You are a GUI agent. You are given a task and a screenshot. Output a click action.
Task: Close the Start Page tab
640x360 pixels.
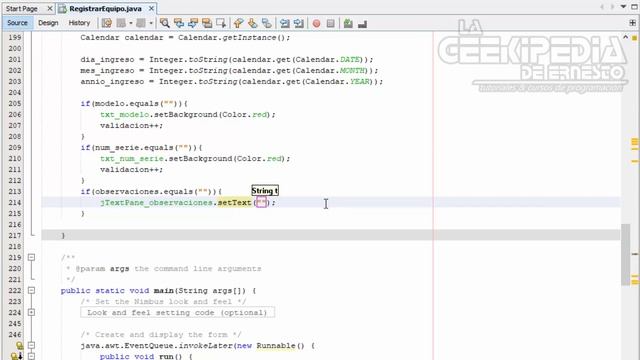click(49, 9)
